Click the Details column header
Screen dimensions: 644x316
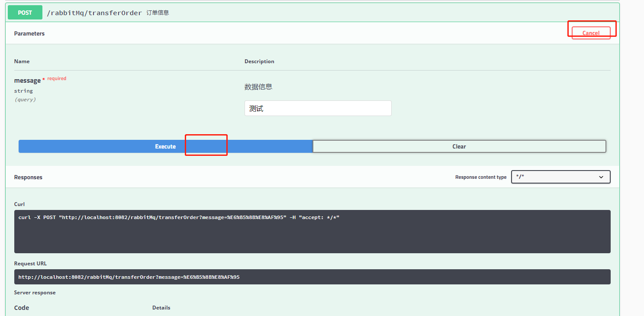[161, 308]
